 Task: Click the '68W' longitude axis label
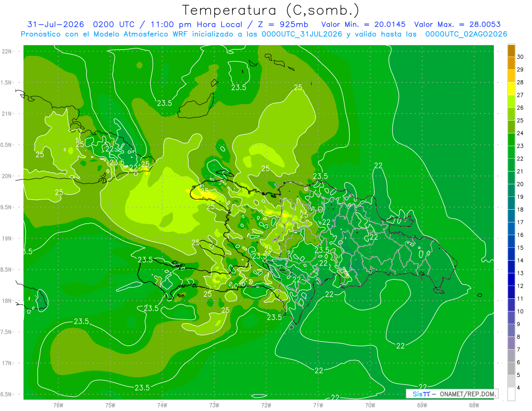pos(474,405)
